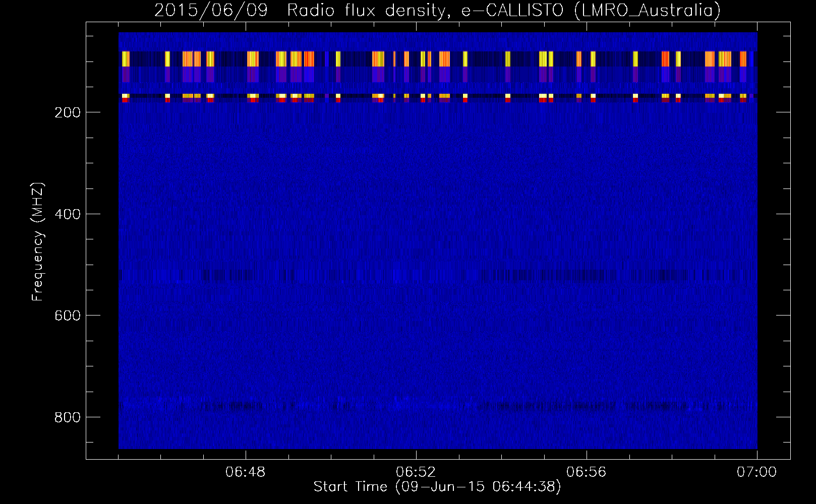Image resolution: width=816 pixels, height=504 pixels.
Task: Click the 06:56 time tick label
Action: 587,472
